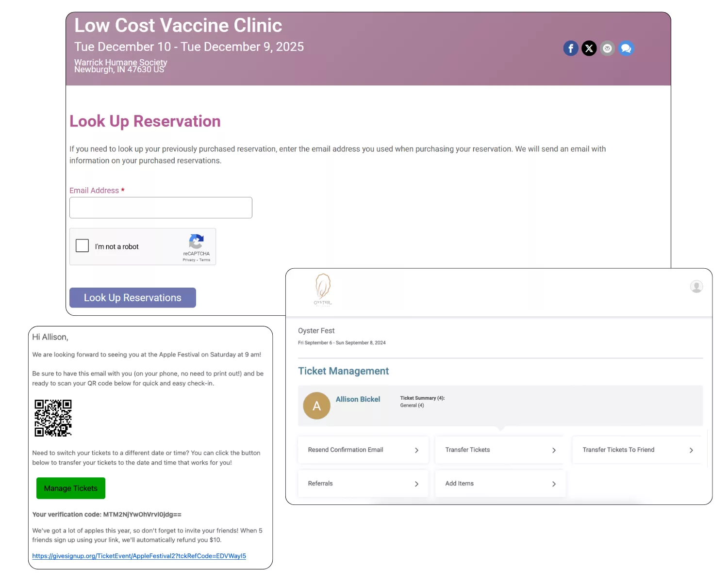Choose the Add Items option

pyautogui.click(x=500, y=484)
